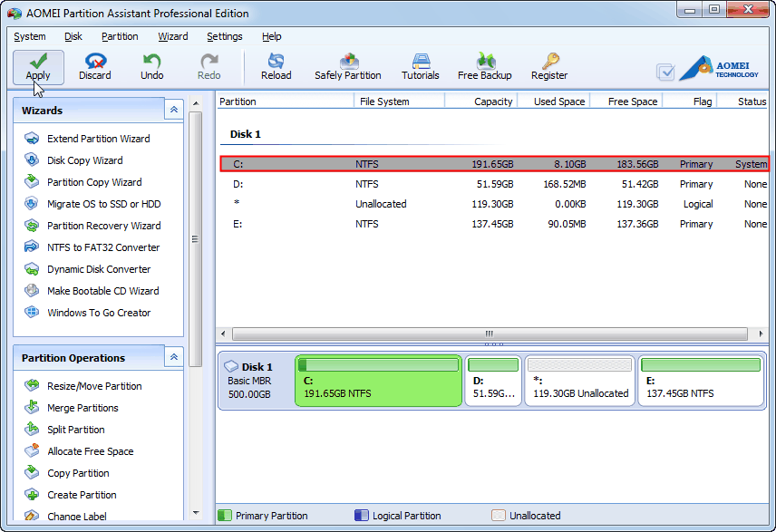Open the System menu
776x532 pixels.
coord(30,36)
